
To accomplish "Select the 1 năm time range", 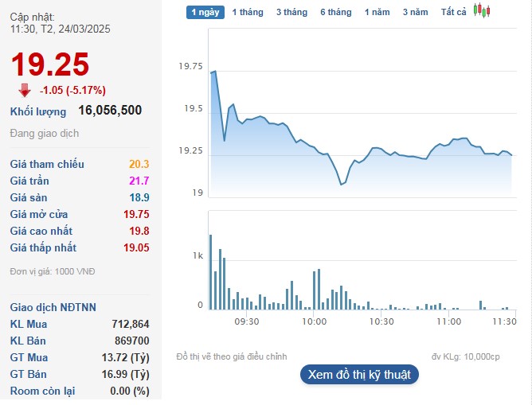I will 377,12.
